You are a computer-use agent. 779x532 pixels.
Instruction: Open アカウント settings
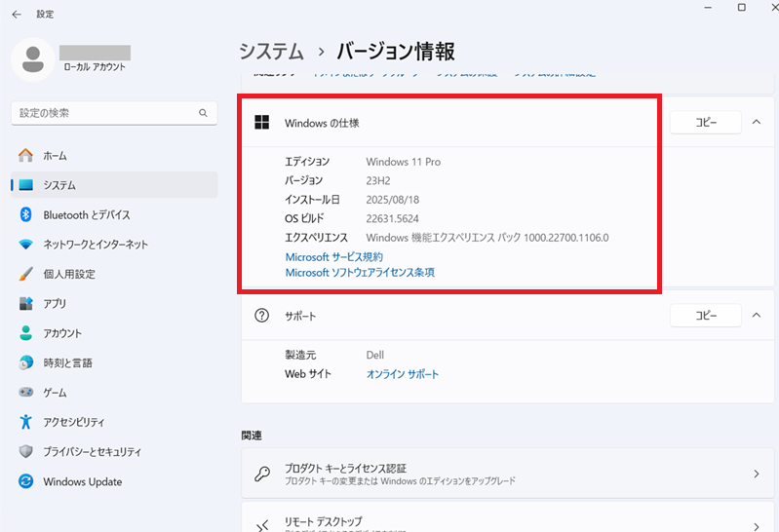(114, 333)
